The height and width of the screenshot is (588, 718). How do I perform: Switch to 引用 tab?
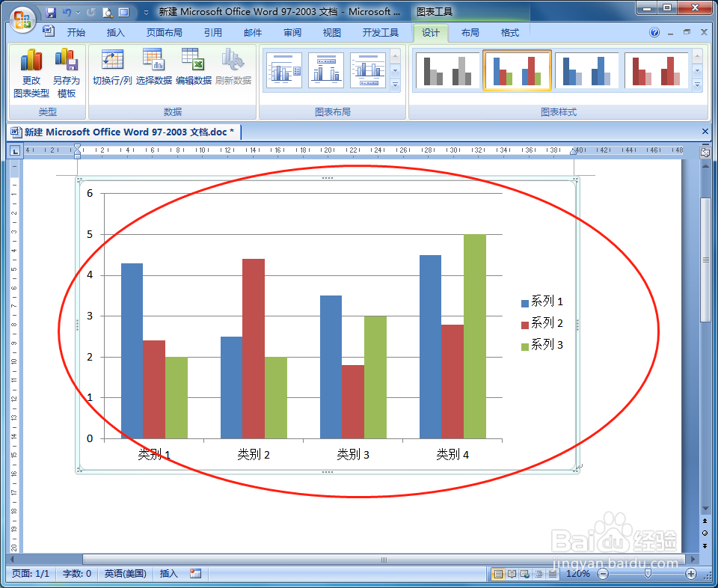pos(213,32)
